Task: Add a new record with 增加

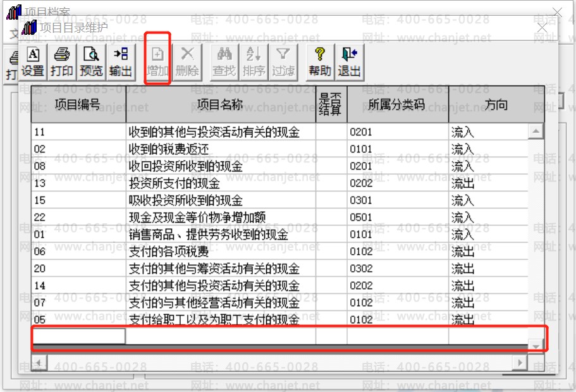Action: pyautogui.click(x=157, y=62)
